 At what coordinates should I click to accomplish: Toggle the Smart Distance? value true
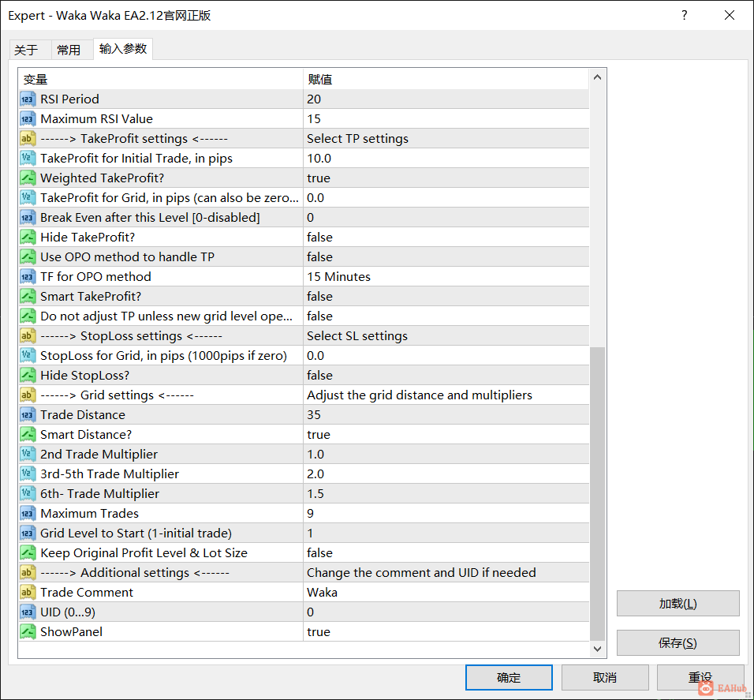tap(446, 434)
